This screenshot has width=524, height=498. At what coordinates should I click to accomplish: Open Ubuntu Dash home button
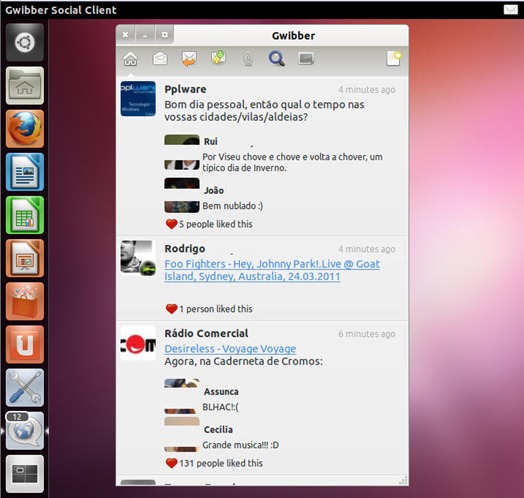[25, 42]
